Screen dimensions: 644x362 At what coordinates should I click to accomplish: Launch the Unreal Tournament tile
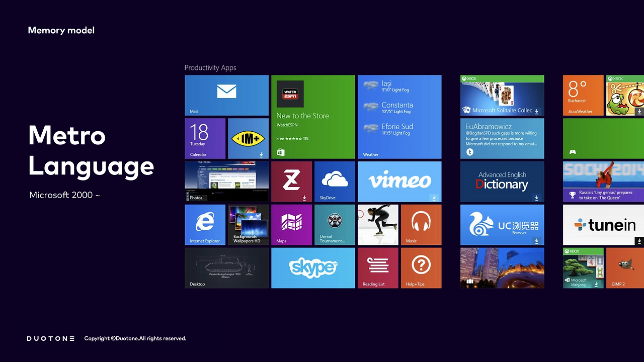tap(335, 225)
